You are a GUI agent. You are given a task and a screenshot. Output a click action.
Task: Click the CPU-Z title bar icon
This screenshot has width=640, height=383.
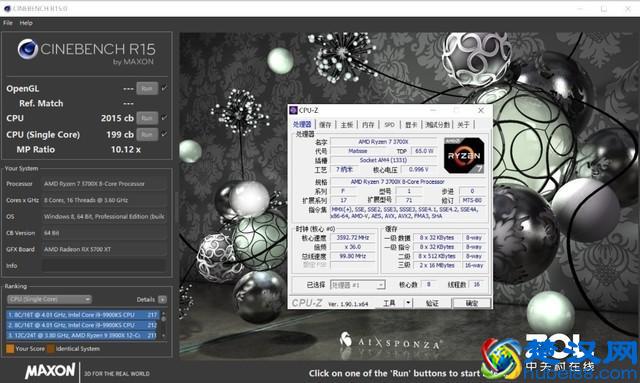[293, 110]
